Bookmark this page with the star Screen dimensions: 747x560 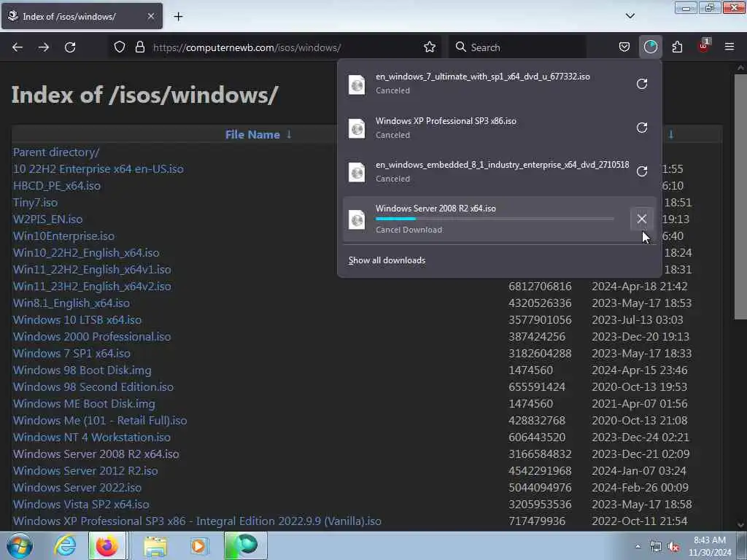(429, 47)
